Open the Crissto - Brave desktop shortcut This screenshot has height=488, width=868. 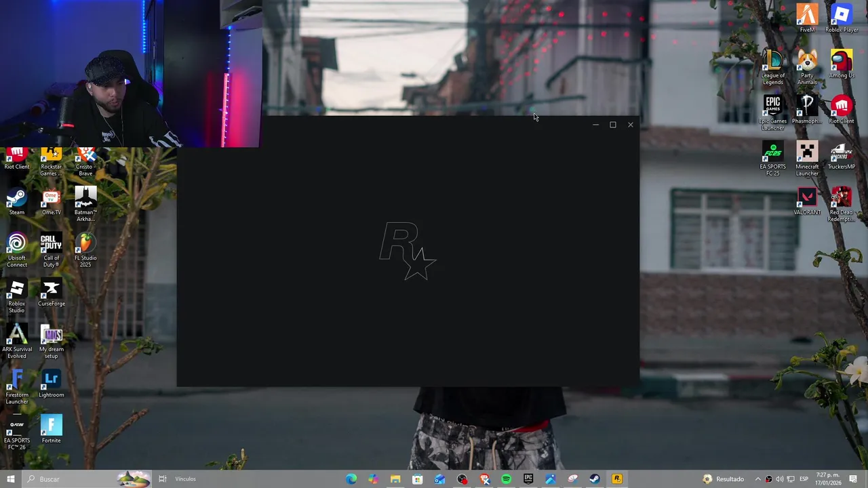click(85, 161)
